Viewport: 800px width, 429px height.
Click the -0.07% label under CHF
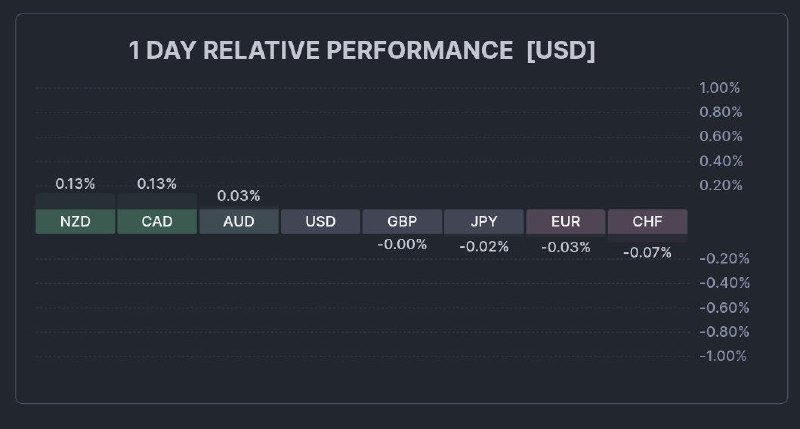[x=647, y=252]
